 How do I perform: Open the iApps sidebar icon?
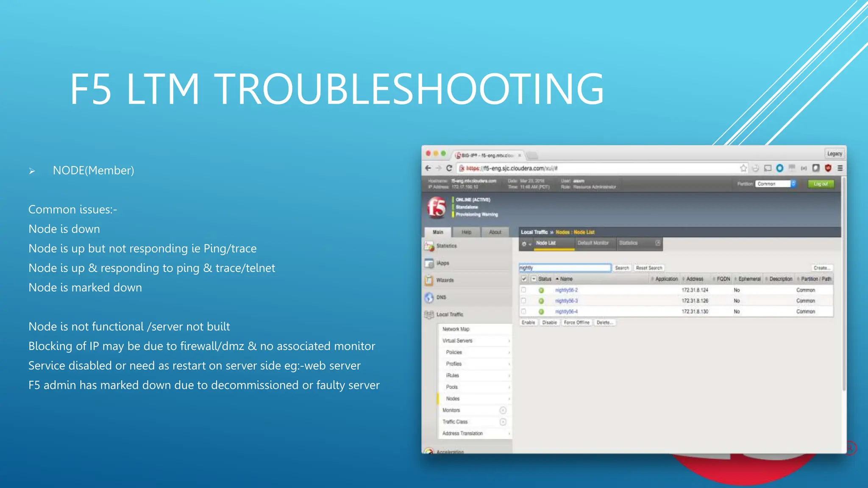(x=429, y=263)
